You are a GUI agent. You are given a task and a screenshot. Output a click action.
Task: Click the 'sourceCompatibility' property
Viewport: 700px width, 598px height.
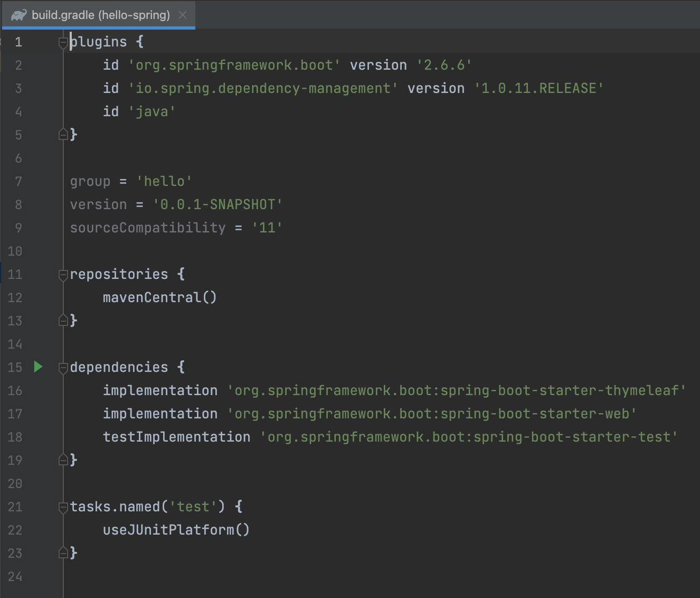pyautogui.click(x=148, y=228)
